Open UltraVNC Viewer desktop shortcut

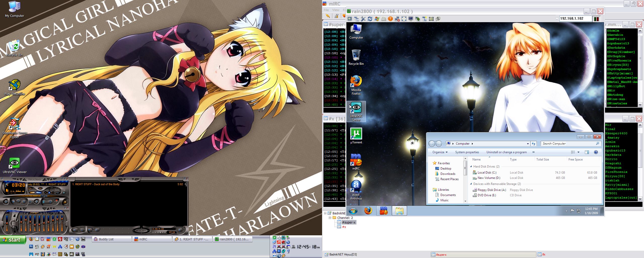[x=14, y=166]
